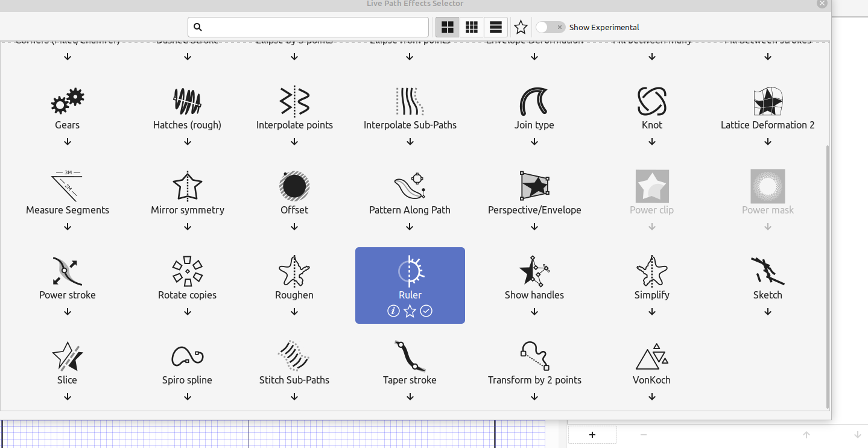Select the Measure Segments effect icon
Screen dimensions: 868x448
pos(68,186)
